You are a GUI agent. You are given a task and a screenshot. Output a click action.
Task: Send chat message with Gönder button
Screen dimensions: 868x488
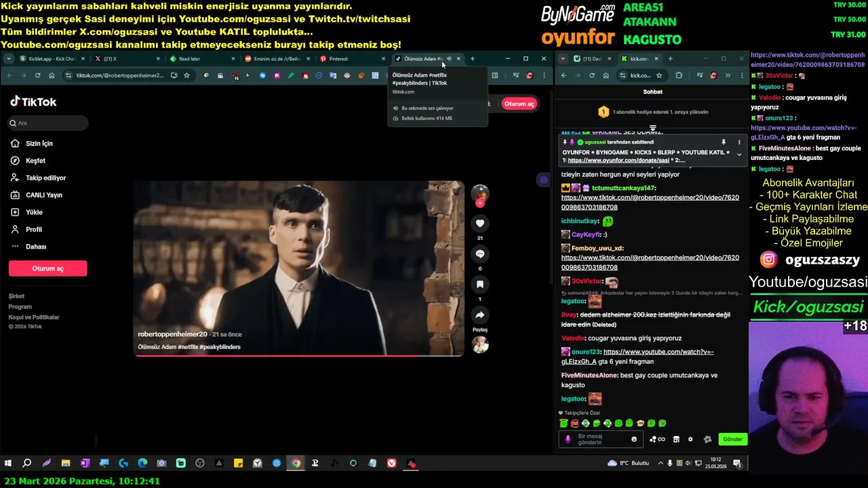(x=732, y=439)
